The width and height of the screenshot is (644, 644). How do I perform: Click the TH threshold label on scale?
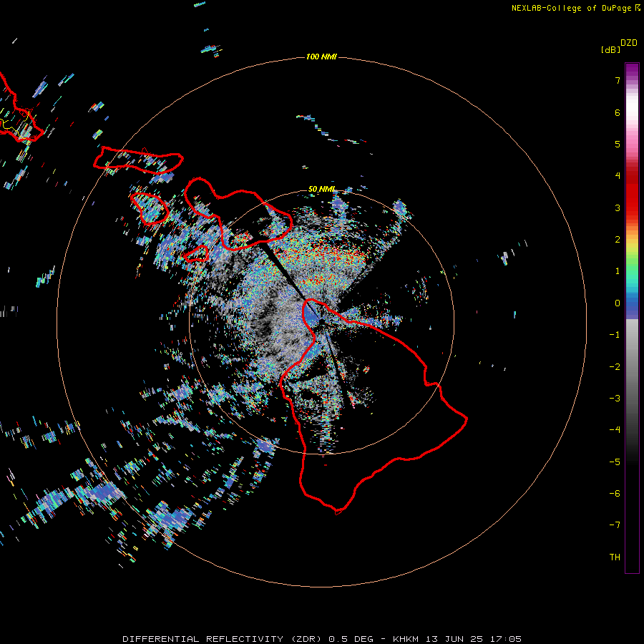point(615,557)
